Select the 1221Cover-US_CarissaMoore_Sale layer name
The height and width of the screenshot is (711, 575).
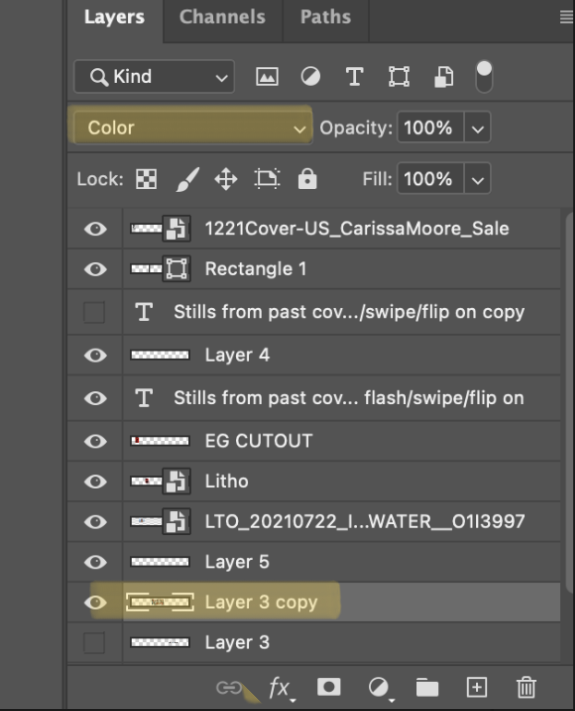[357, 229]
